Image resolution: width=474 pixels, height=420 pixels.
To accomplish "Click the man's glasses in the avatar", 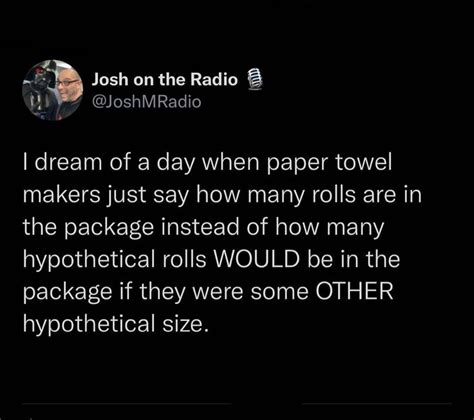I will [68, 82].
